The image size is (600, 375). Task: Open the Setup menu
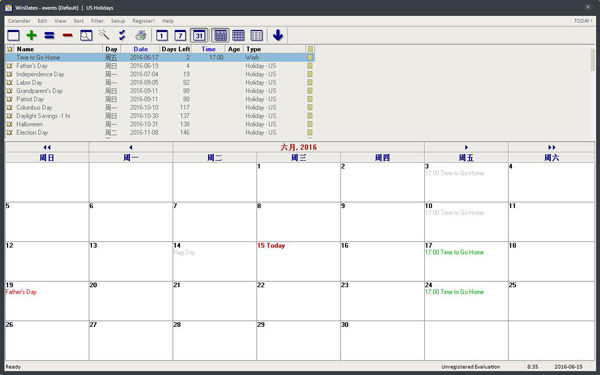click(x=118, y=21)
